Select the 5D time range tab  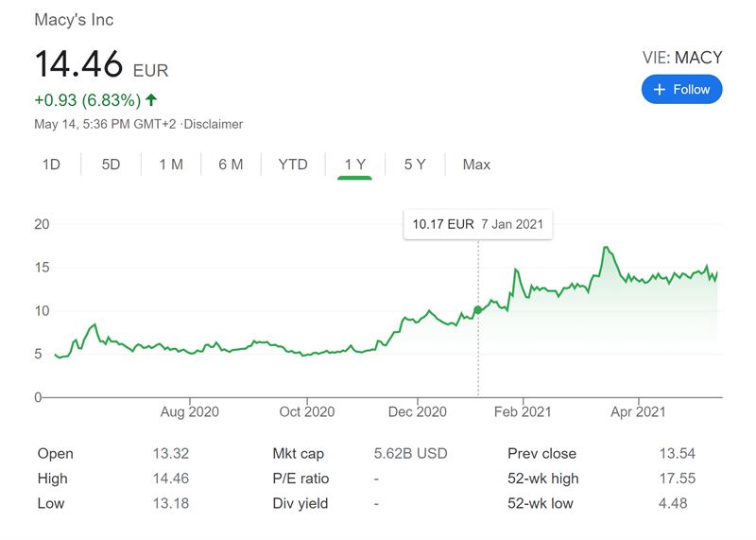click(x=111, y=165)
